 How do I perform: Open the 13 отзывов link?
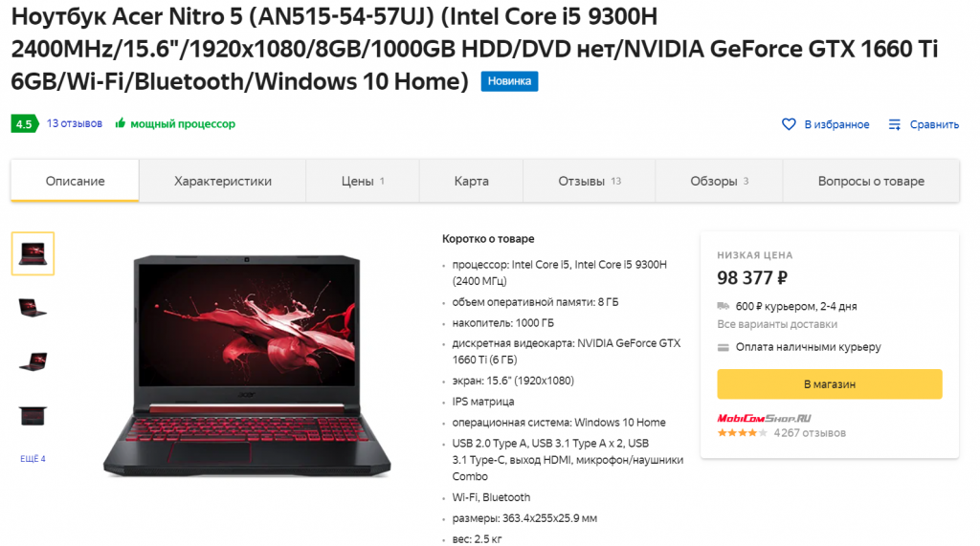coord(75,123)
